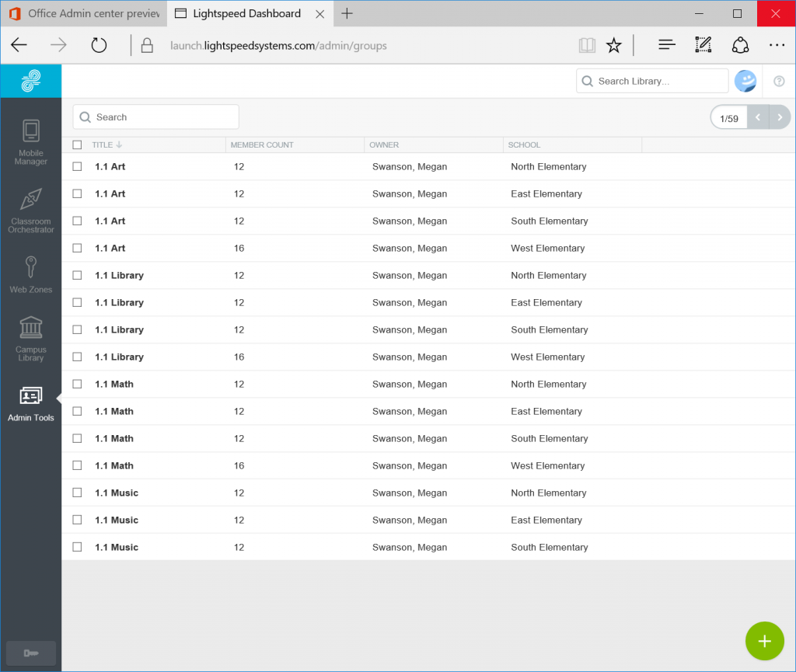Click owner Swanson, Megan in 1.1 Math South row
The image size is (796, 672).
coord(410,439)
